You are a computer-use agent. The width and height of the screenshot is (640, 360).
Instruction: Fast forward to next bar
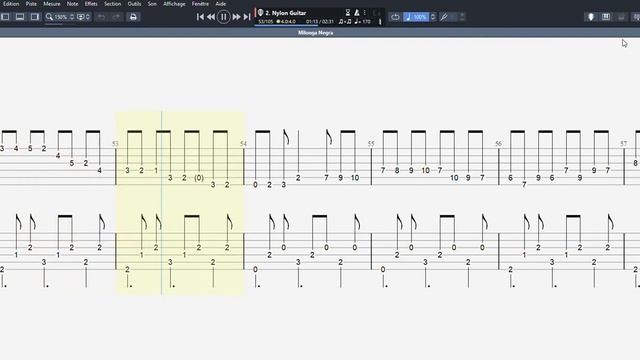coord(236,17)
